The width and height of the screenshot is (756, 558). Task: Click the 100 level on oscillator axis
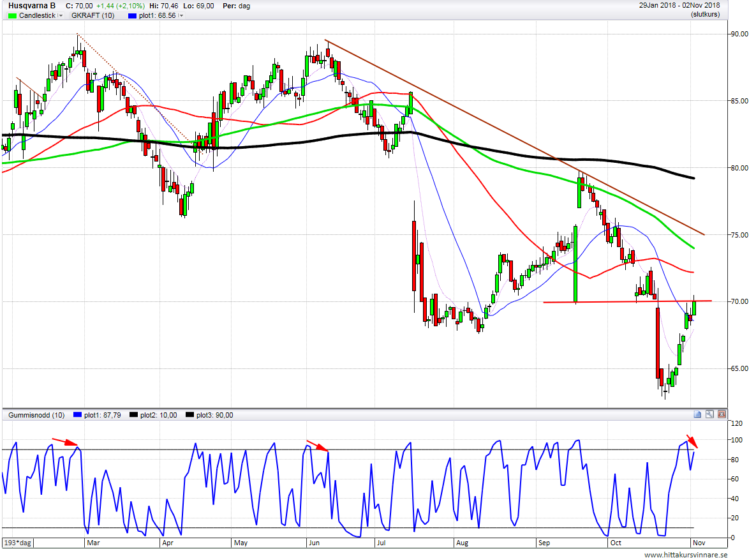tap(737, 440)
